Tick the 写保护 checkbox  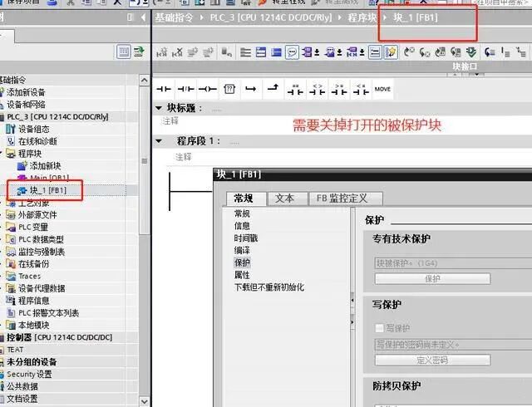[x=379, y=328]
